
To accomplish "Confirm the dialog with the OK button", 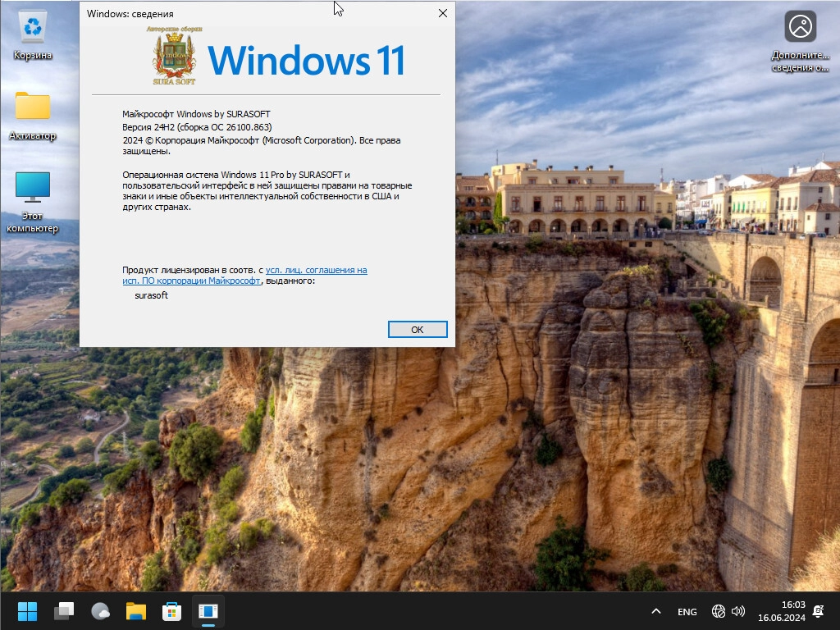I will [418, 330].
